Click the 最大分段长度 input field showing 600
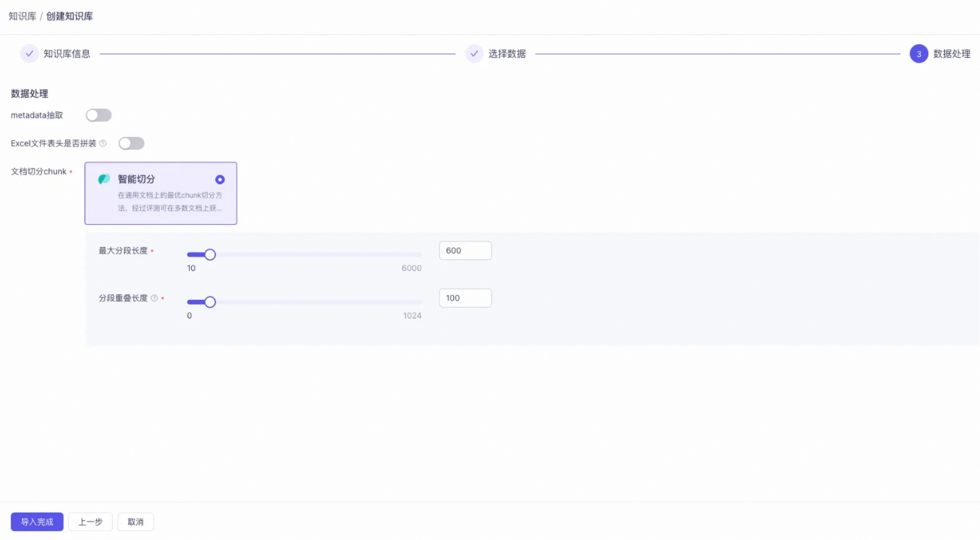 [466, 250]
